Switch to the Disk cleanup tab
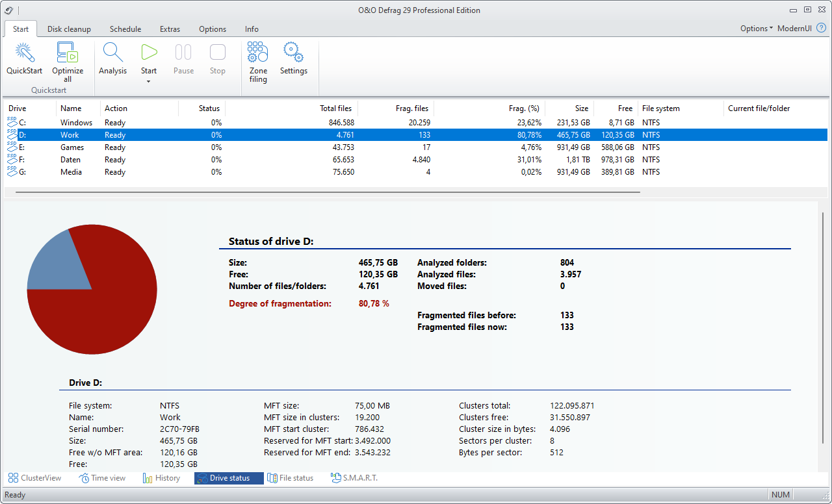Image resolution: width=832 pixels, height=504 pixels. (x=69, y=29)
